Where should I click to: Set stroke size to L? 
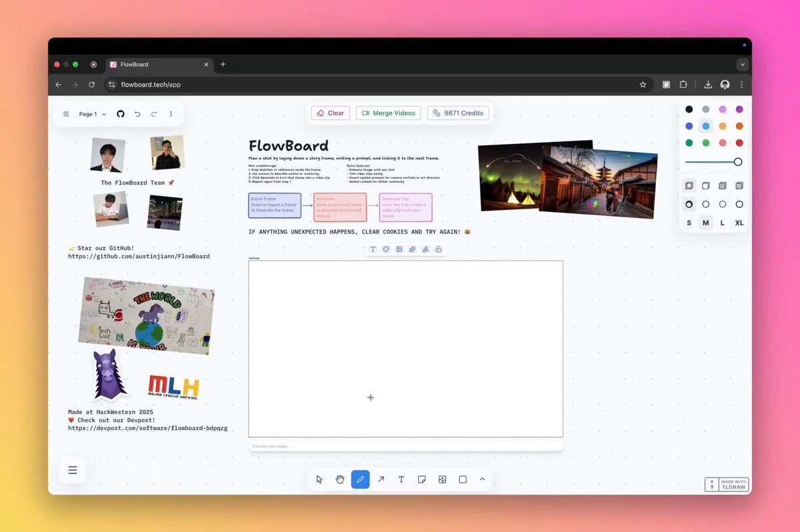pos(723,223)
